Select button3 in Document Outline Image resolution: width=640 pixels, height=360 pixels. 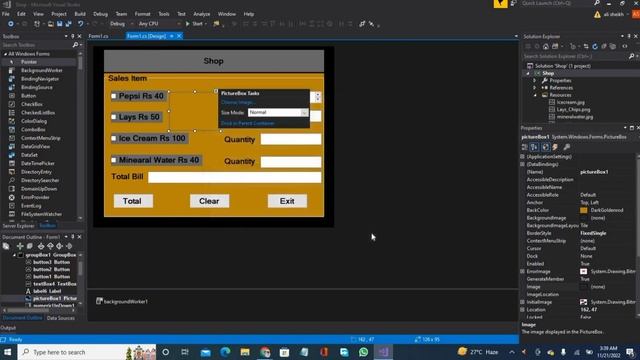[x=51, y=262]
